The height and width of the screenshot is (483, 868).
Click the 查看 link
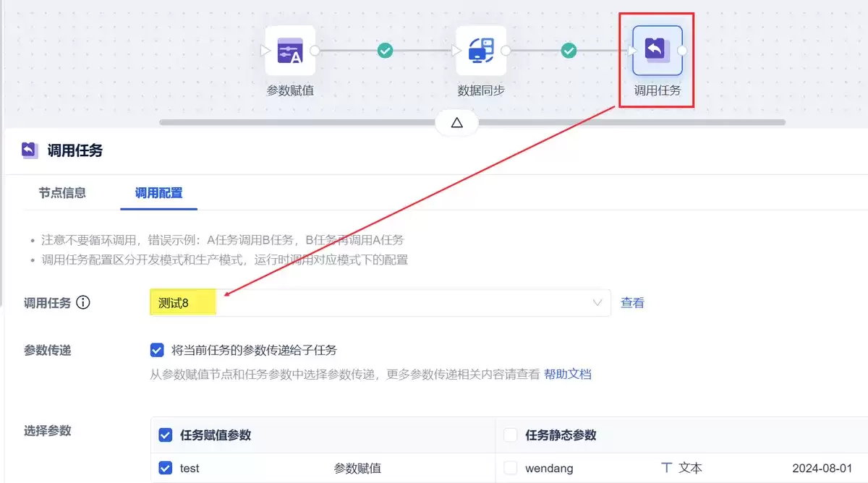(x=632, y=303)
